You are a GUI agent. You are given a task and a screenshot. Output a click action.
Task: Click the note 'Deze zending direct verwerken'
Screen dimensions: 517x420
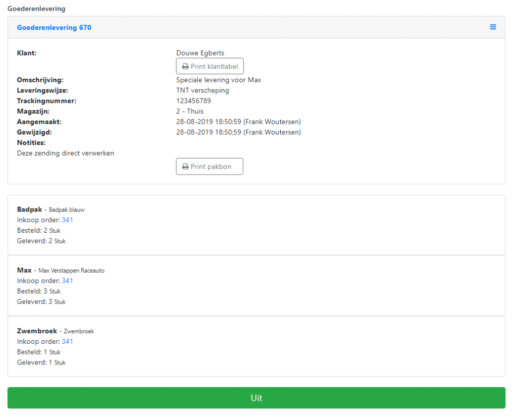point(66,153)
